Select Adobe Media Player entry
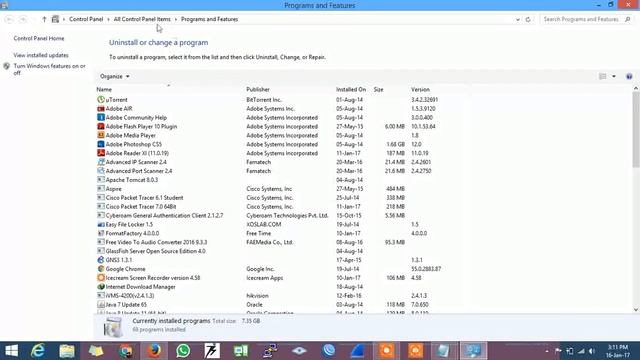Viewport: 640px width, 360px height. 282,136
